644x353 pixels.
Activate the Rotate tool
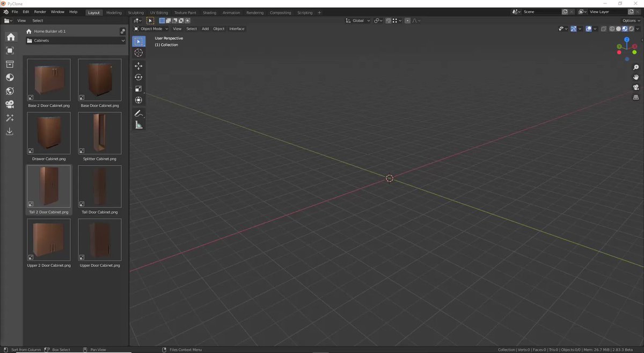point(138,77)
